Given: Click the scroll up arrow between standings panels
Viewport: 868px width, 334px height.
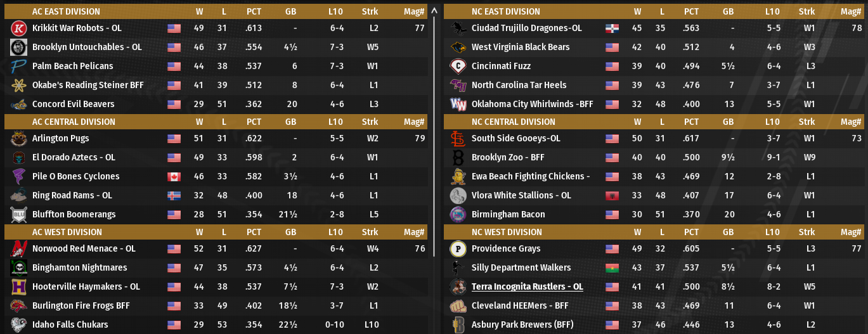Looking at the screenshot, I should click(434, 11).
